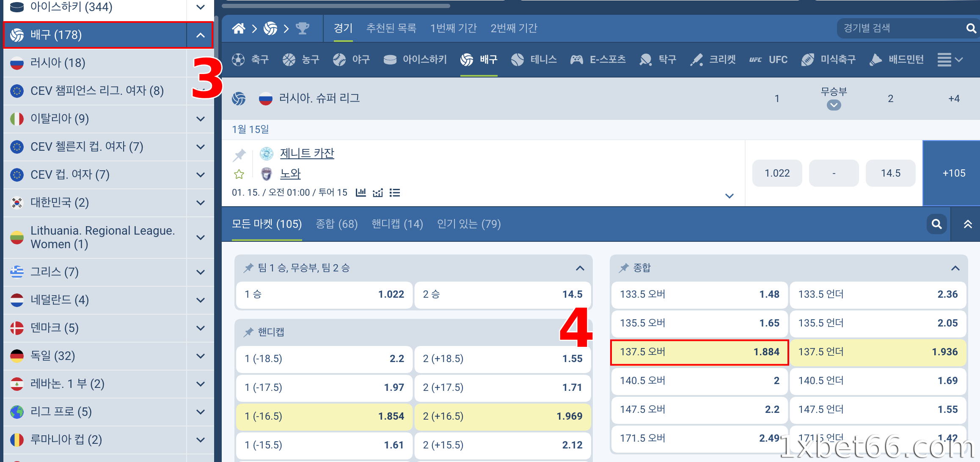Open the 제니트 카잔 team link
Viewport: 980px width, 462px height.
pos(307,153)
